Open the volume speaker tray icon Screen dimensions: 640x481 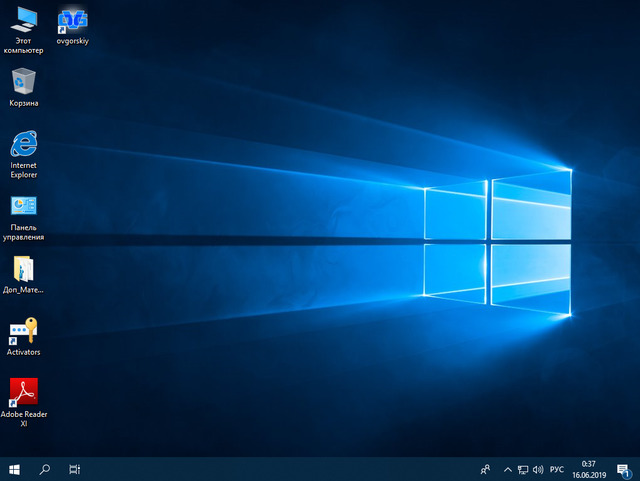(538, 470)
